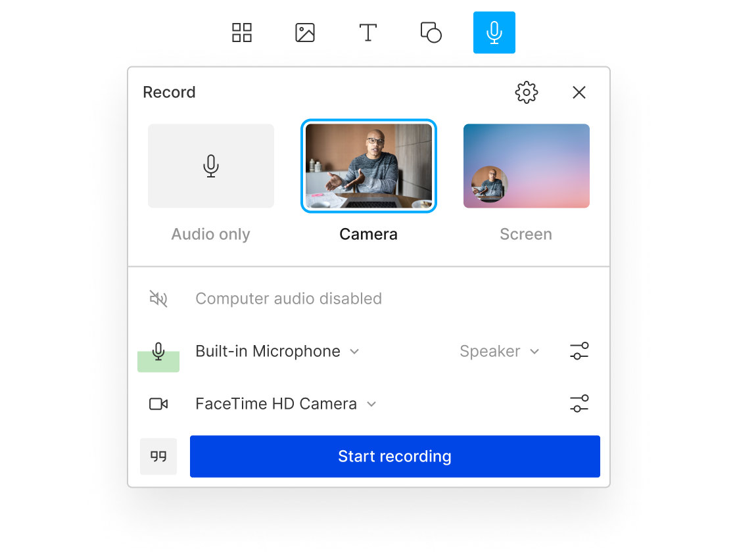Click the video camera icon next to FaceTime HD Camera
The image size is (735, 560).
click(158, 404)
